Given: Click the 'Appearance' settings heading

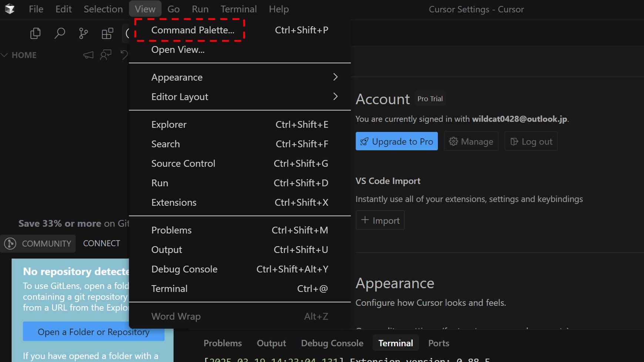Looking at the screenshot, I should [x=395, y=283].
